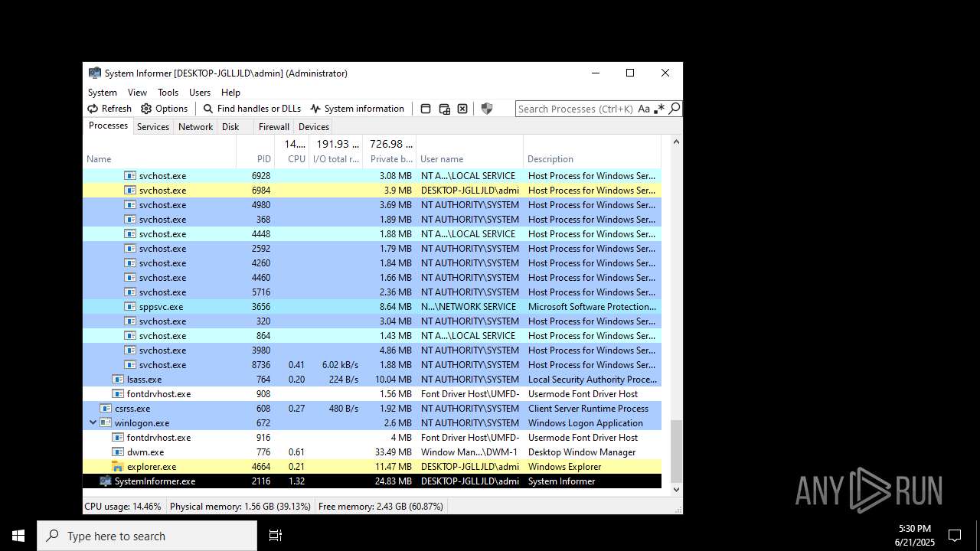Click Physical memory status bar entry
The image size is (980, 551).
(x=240, y=507)
